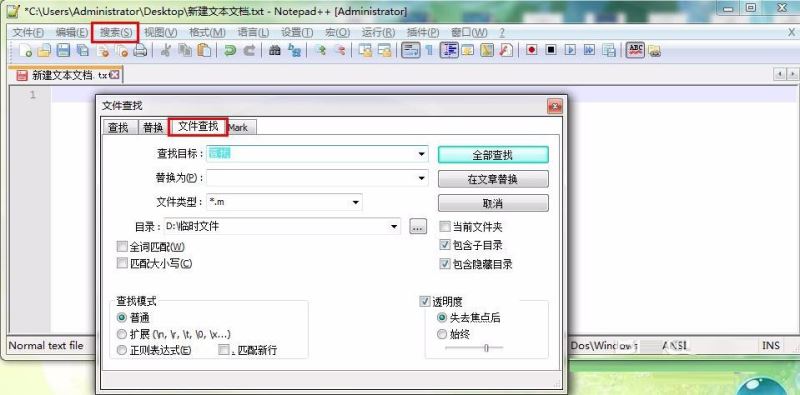Expand the 查找目标 dropdown arrow
Viewport: 800px width, 395px height.
point(422,154)
